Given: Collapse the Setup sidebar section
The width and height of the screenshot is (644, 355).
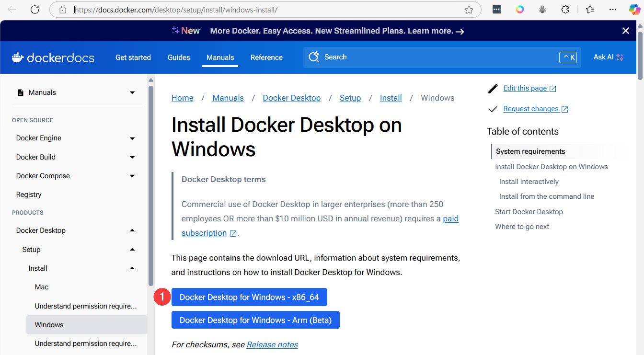Looking at the screenshot, I should pos(132,250).
